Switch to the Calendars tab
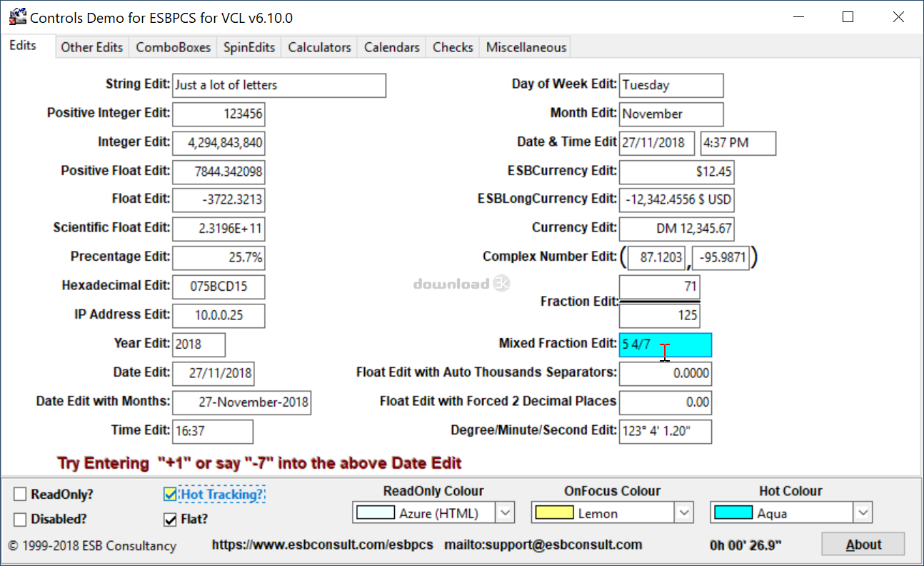This screenshot has height=566, width=924. point(392,47)
